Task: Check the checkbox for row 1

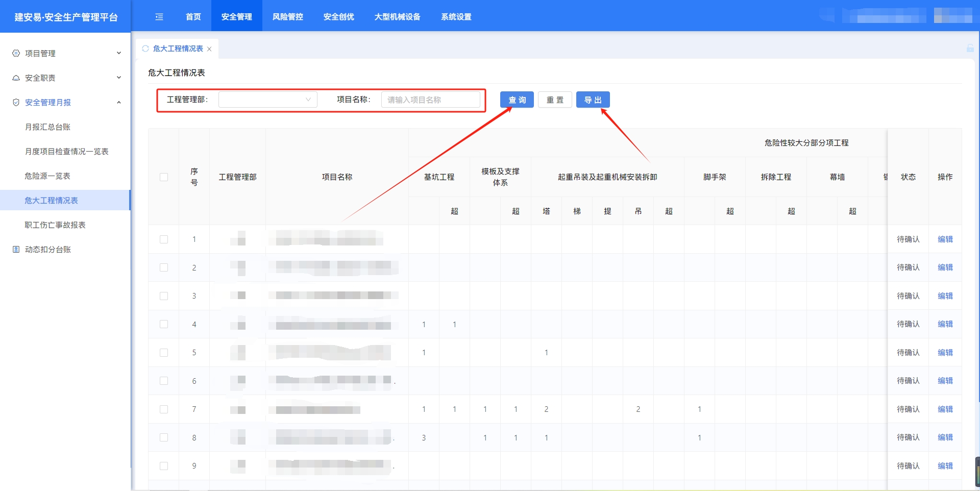Action: pyautogui.click(x=164, y=239)
